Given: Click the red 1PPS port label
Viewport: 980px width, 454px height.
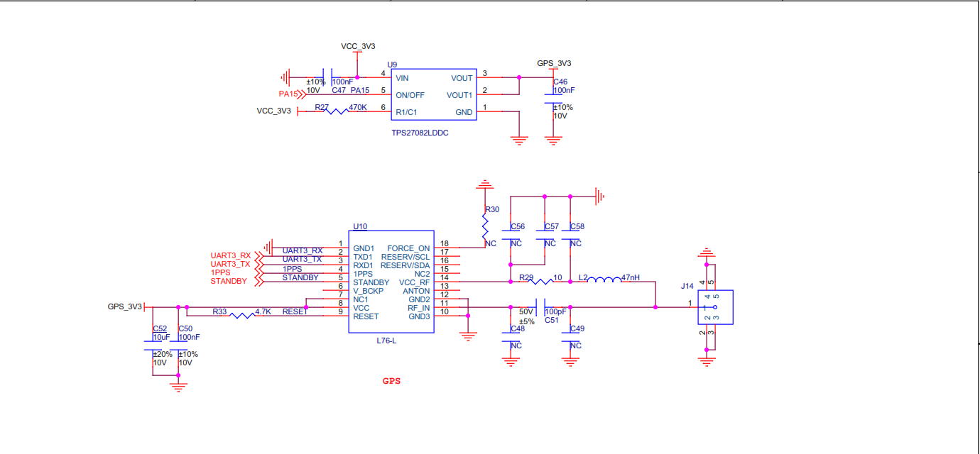Looking at the screenshot, I should (220, 272).
